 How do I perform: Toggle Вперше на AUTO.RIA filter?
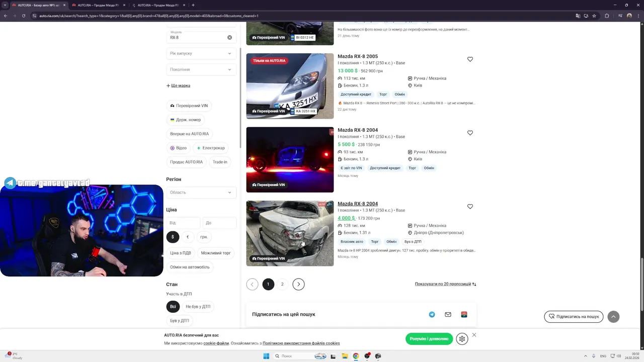[x=189, y=134]
